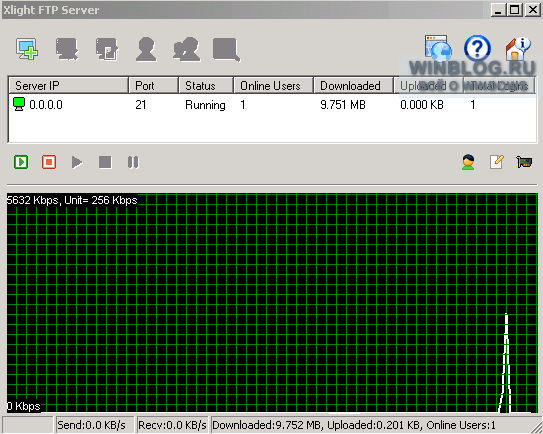Maximize the Xlight FTP Server window
Viewport: 543px width, 434px height.
(x=515, y=10)
